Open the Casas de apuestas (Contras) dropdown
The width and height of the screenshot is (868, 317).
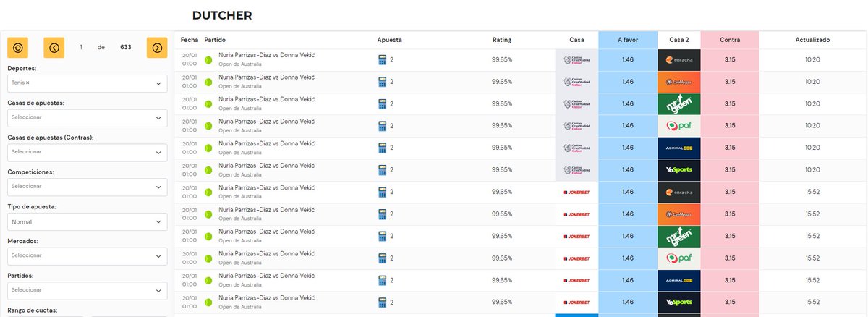(x=88, y=152)
